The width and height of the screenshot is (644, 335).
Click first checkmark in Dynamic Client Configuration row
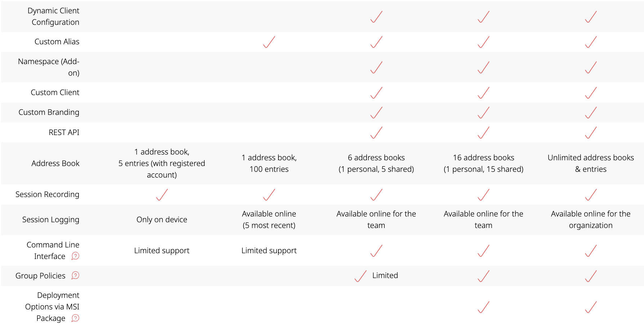[x=376, y=17]
